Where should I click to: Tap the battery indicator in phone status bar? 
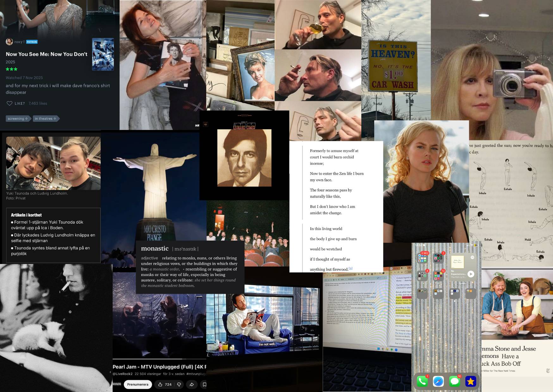[x=475, y=245]
